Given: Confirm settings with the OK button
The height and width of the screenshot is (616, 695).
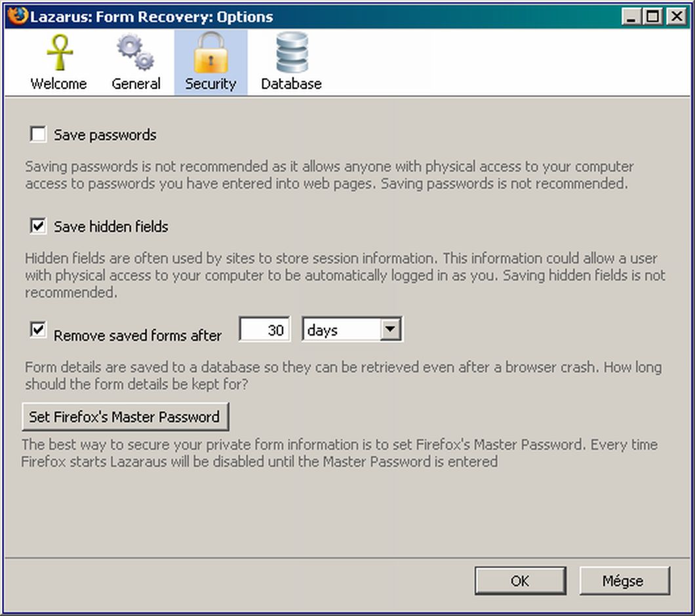Looking at the screenshot, I should coord(520,581).
